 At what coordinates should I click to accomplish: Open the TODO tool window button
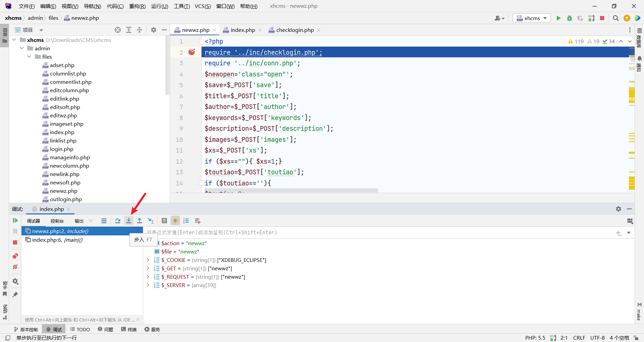80,329
